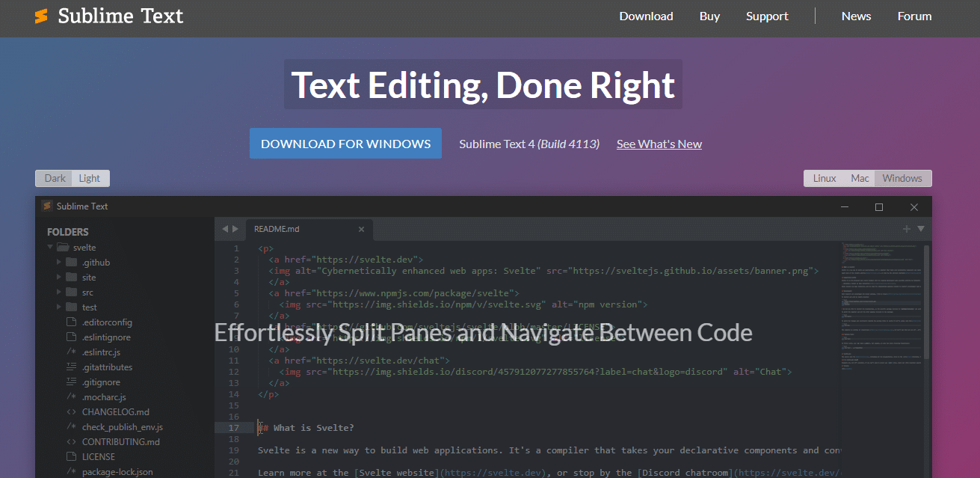Open .eslintignore in the sidebar
The image size is (980, 478).
coord(107,337)
